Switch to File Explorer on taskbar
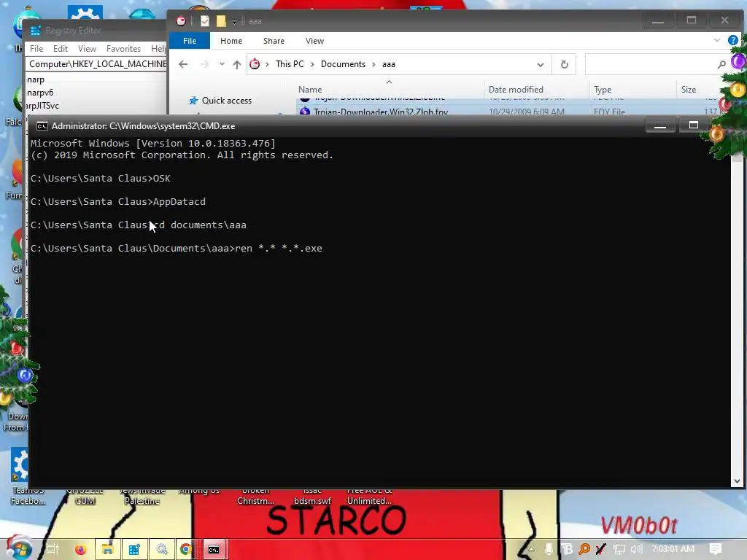Viewport: 747px width, 560px height. point(108,549)
